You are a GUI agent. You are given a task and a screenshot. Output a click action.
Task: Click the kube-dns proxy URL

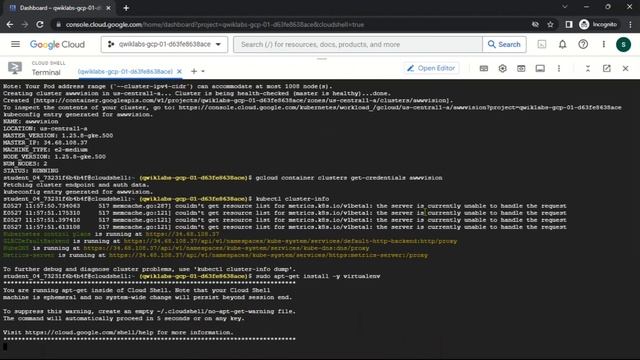point(227,248)
